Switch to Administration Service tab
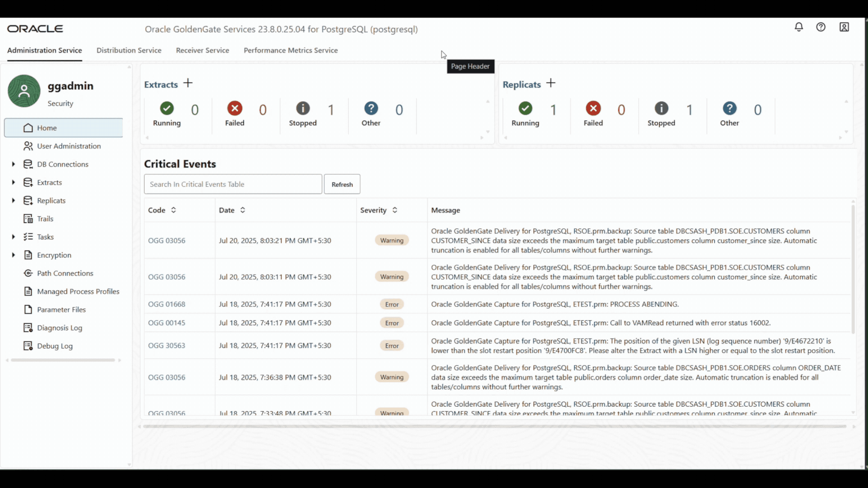The height and width of the screenshot is (488, 868). point(44,50)
